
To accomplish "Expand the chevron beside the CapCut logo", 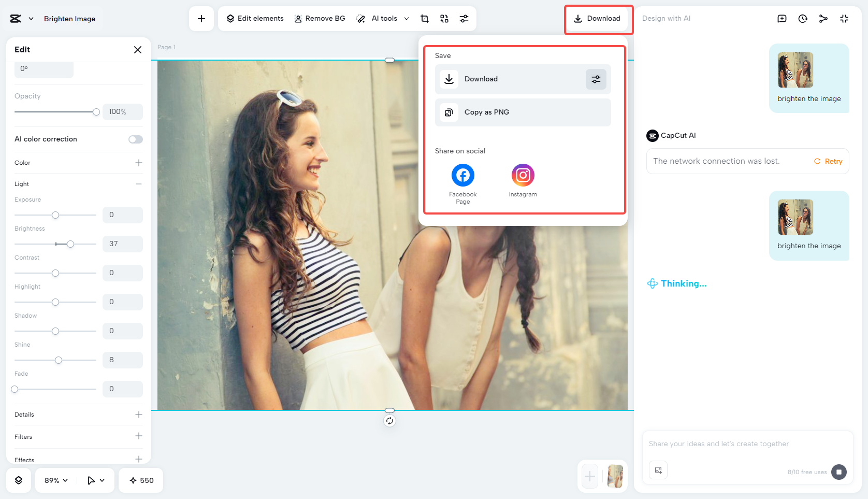I will [x=31, y=19].
